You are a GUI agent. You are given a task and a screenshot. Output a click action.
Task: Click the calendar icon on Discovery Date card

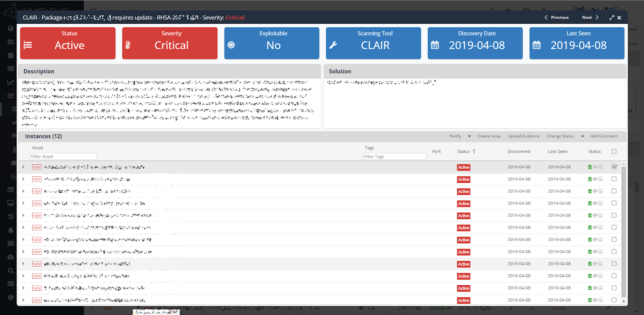point(435,45)
